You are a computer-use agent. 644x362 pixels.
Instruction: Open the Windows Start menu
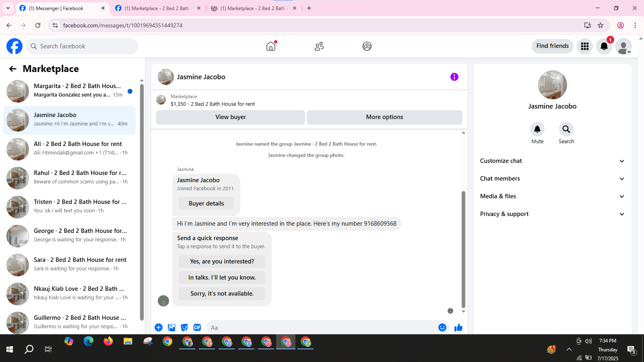10,349
